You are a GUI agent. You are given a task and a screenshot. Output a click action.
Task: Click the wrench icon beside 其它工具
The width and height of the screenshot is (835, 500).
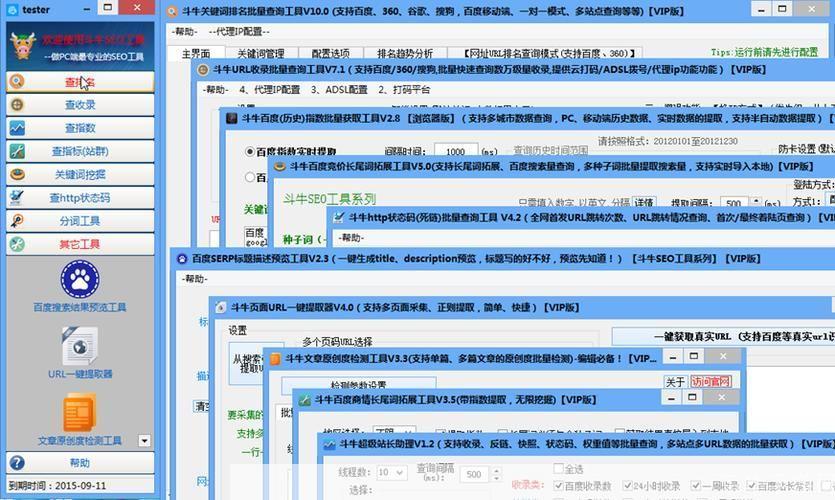17,244
